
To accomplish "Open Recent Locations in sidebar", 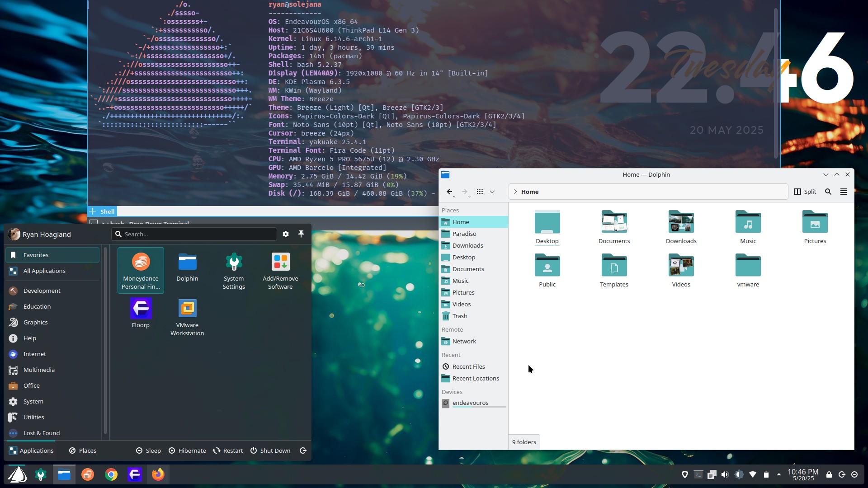I will pyautogui.click(x=473, y=378).
